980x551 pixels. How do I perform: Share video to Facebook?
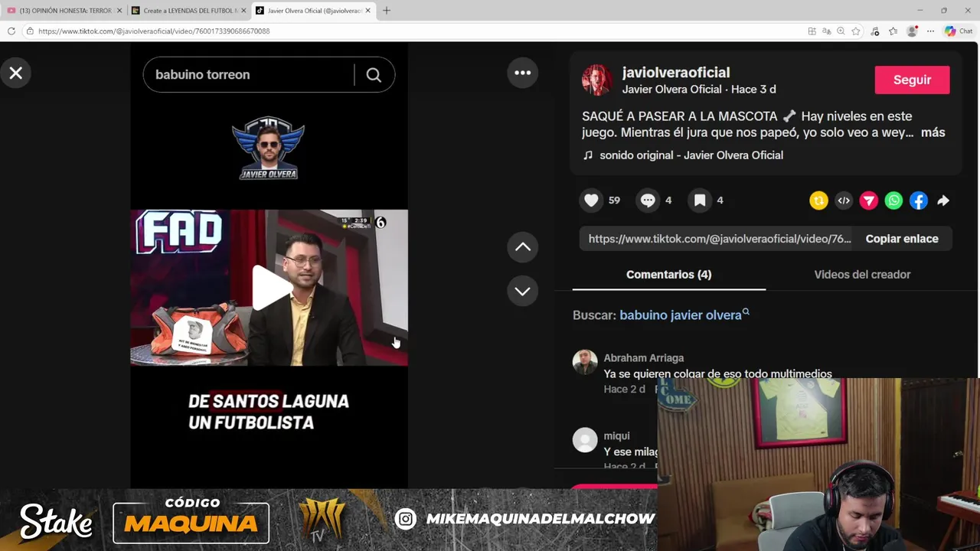click(x=919, y=201)
